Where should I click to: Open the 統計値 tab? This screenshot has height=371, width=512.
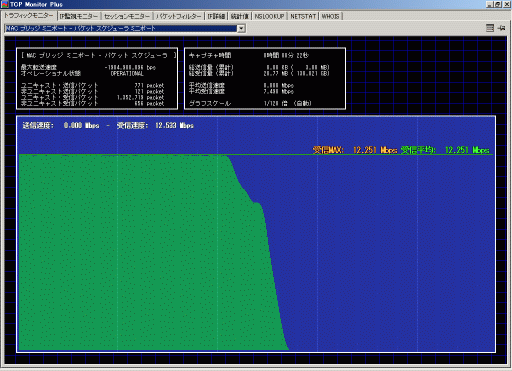(240, 16)
